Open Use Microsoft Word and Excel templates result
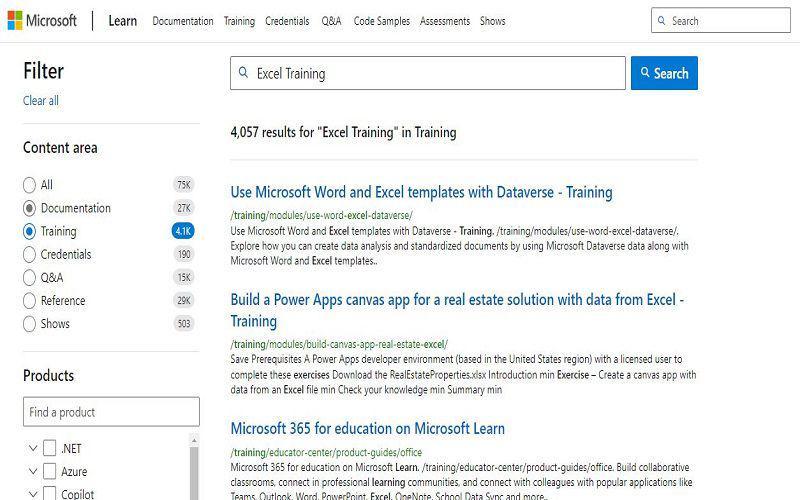 [421, 192]
